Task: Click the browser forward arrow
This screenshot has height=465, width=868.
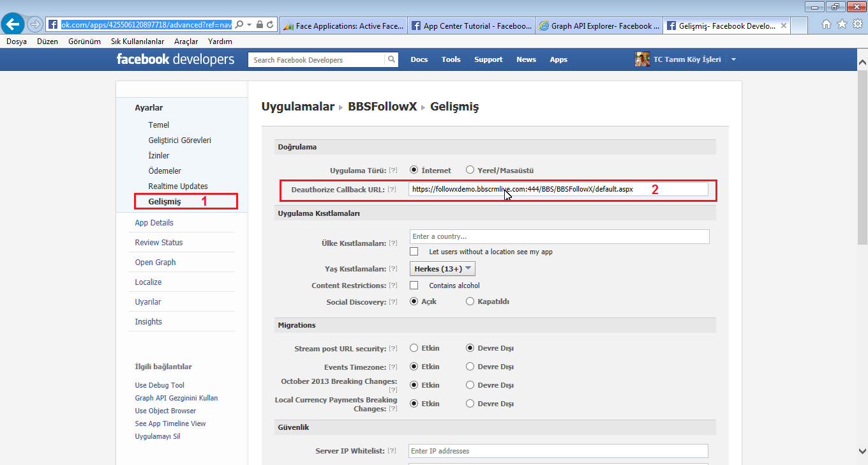Action: pos(35,25)
